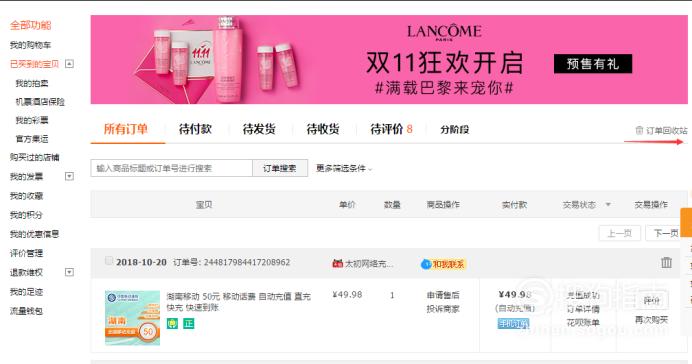Open the 交易状态 filter dropdown
This screenshot has height=364, width=692.
tap(587, 205)
